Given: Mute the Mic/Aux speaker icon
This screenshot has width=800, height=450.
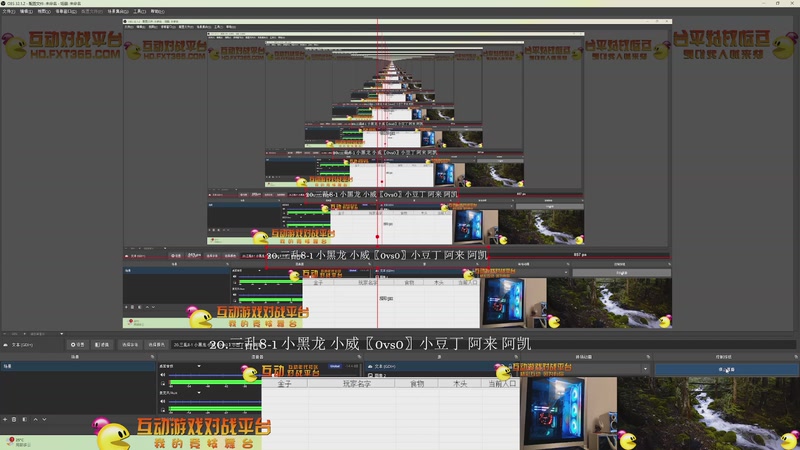Looking at the screenshot, I should coord(163,401).
